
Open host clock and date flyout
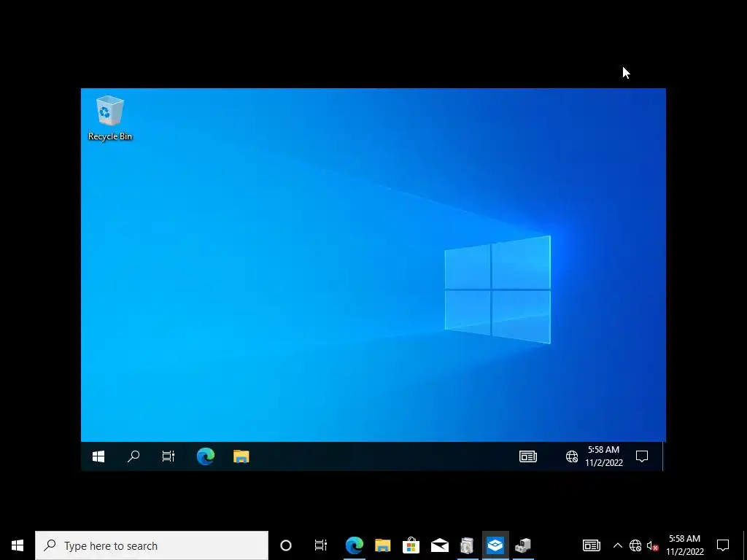tap(684, 545)
